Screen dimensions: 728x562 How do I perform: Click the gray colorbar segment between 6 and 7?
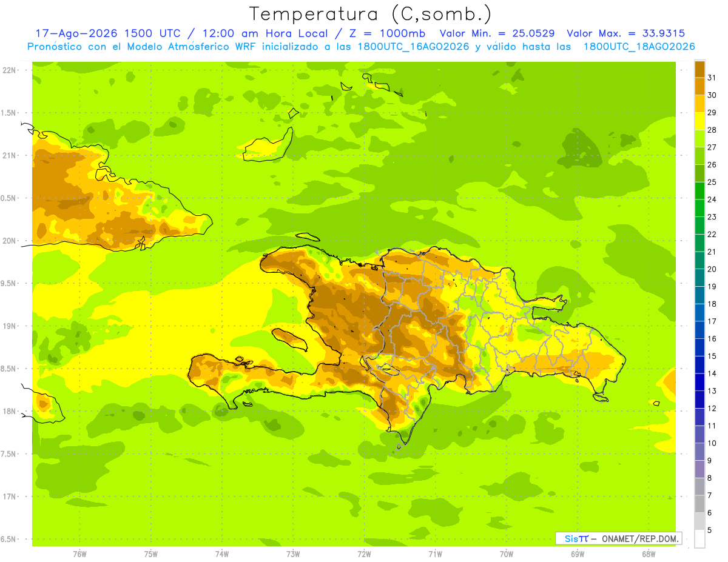point(699,504)
